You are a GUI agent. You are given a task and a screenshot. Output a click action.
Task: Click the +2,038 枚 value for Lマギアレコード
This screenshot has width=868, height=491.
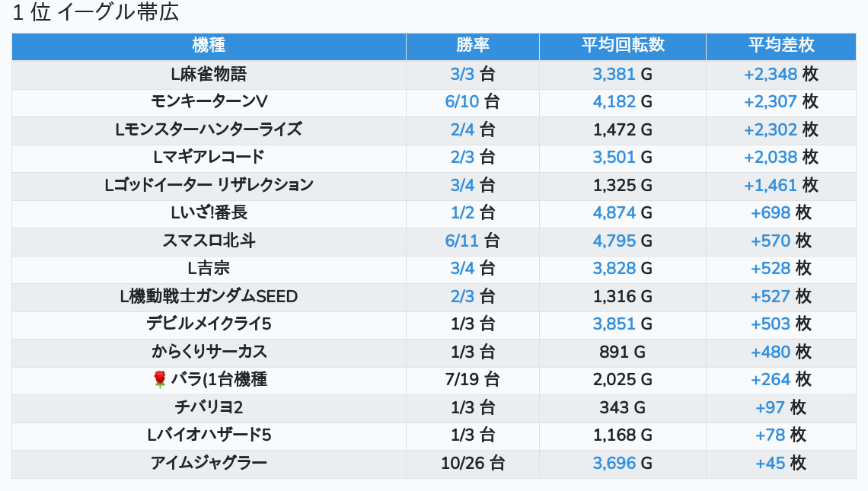click(x=771, y=158)
